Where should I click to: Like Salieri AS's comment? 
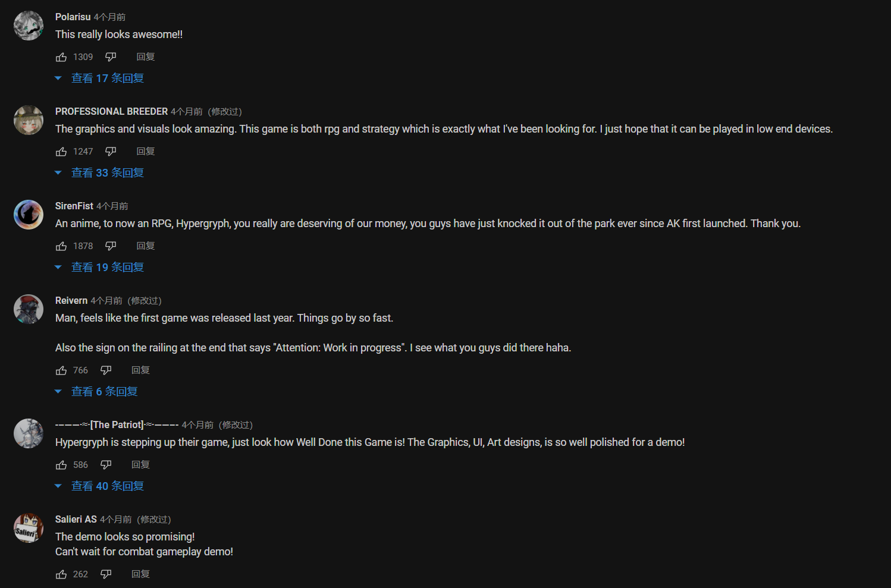click(61, 574)
